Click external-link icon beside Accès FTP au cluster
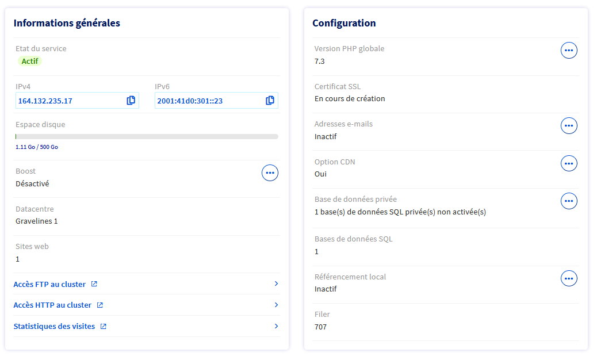The width and height of the screenshot is (597, 364). coord(94,284)
